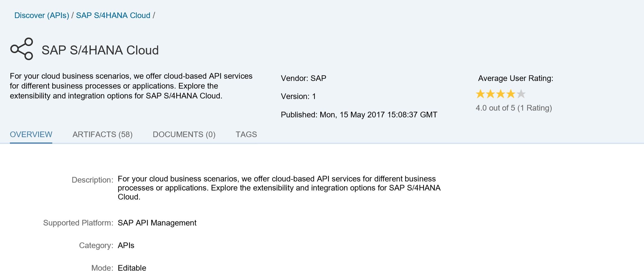Click the SAP S/4HANA Cloud page title

pyautogui.click(x=100, y=50)
